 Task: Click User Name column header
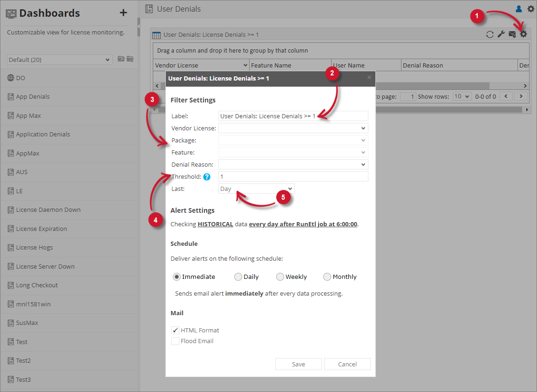(367, 65)
